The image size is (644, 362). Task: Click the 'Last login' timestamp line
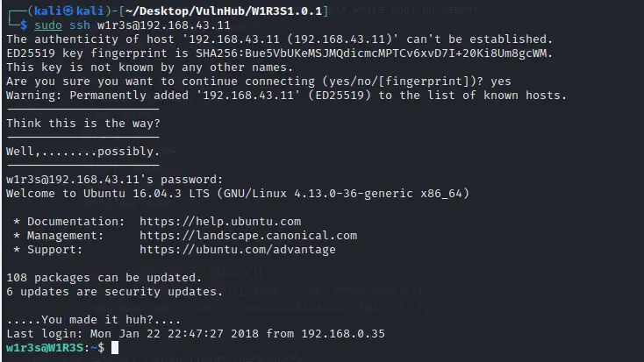[x=195, y=333]
